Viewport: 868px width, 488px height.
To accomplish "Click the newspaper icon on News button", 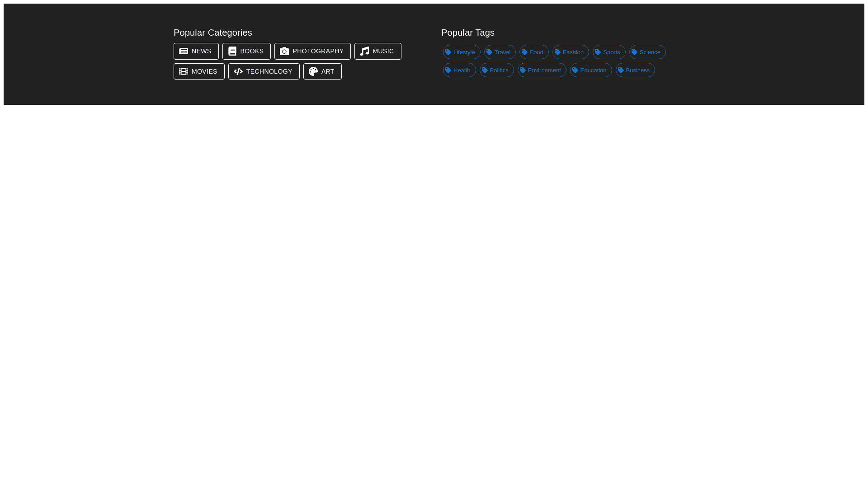I will coord(184,52).
